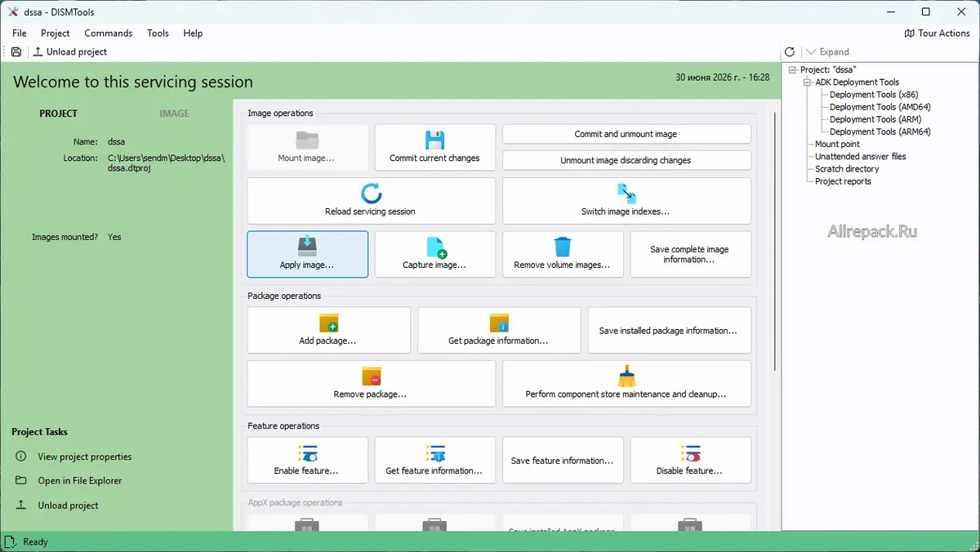Switch to the IMAGE tab
Image resolution: width=980 pixels, height=552 pixels.
174,114
